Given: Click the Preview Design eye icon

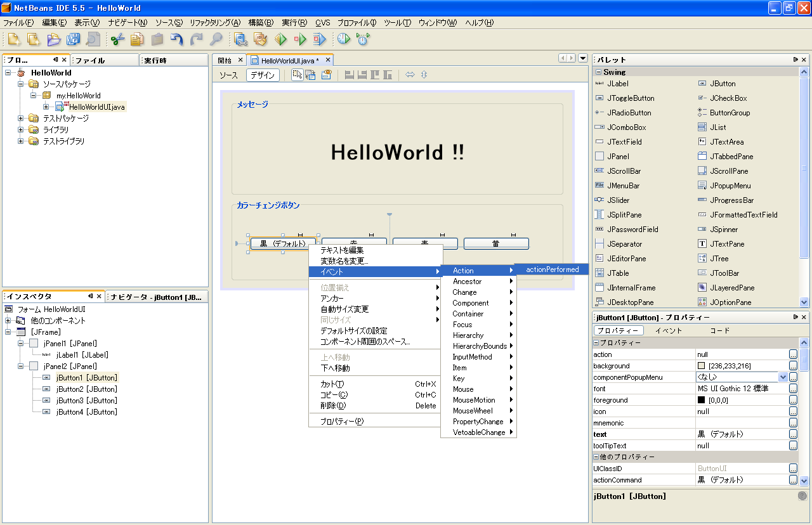Looking at the screenshot, I should (x=326, y=75).
